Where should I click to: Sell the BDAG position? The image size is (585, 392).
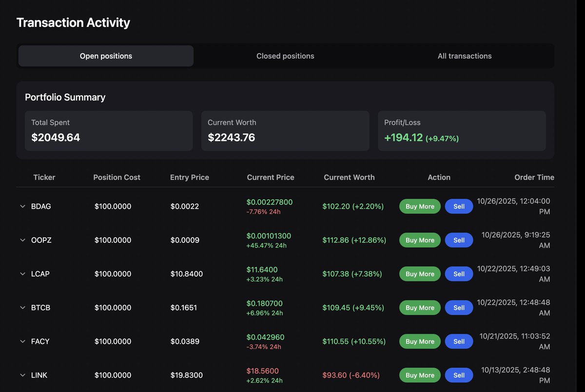[x=459, y=206]
